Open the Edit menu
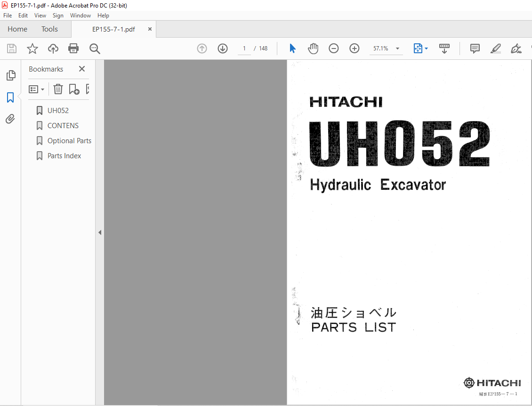Viewport: 532px width, 406px height. click(23, 16)
